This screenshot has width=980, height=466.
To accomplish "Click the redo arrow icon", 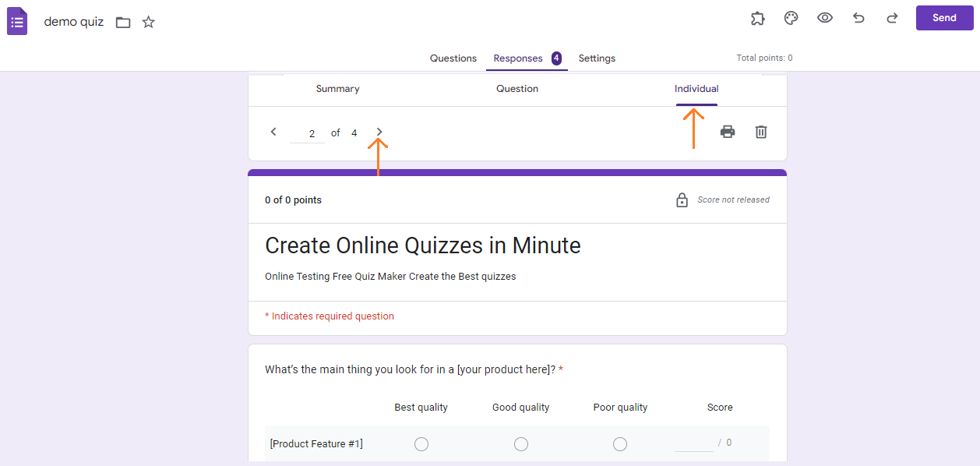I will coord(892,19).
